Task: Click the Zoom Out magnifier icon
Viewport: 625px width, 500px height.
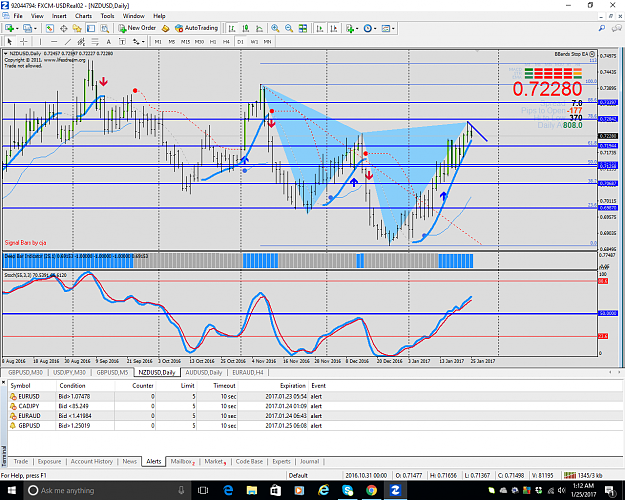Action: [x=289, y=28]
